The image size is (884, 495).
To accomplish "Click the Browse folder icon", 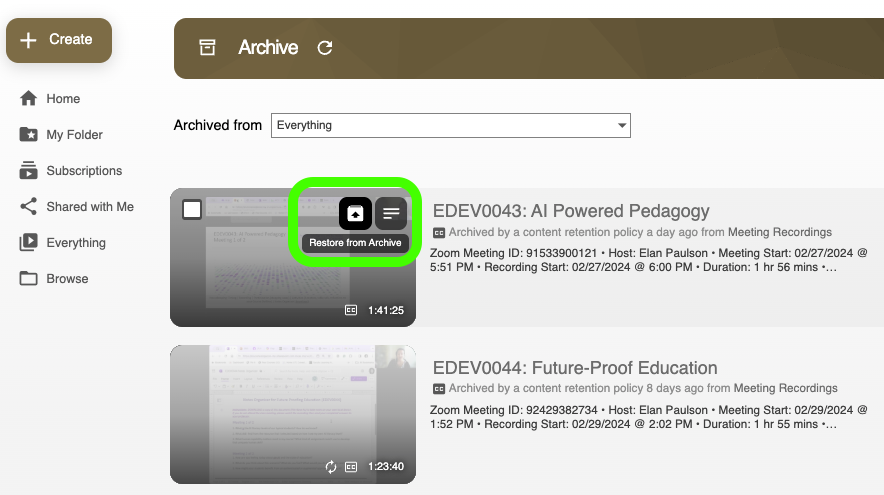I will [x=28, y=279].
